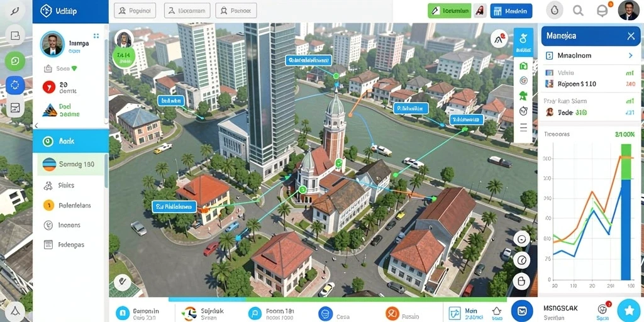Viewport: 644px width, 322px height.
Task: Click the '3/100K' chart value
Action: [625, 135]
